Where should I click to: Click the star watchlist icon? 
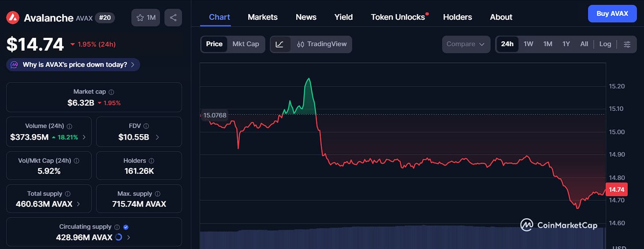click(x=141, y=18)
